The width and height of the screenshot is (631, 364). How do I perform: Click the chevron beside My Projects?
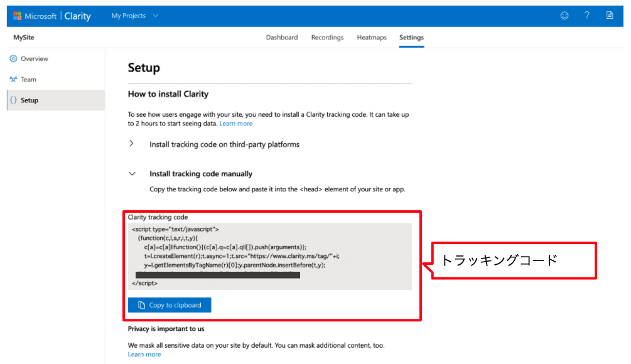point(156,16)
